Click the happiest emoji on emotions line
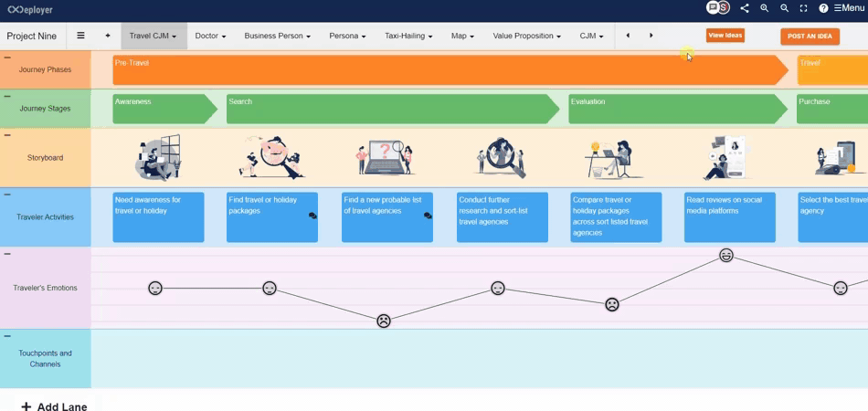The image size is (868, 411). (726, 256)
